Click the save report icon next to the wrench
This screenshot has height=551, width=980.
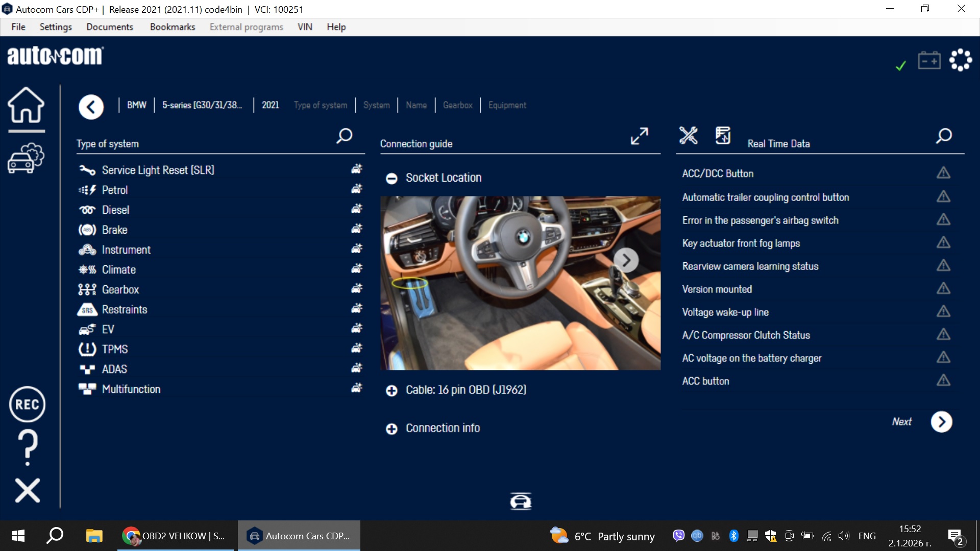pos(723,136)
